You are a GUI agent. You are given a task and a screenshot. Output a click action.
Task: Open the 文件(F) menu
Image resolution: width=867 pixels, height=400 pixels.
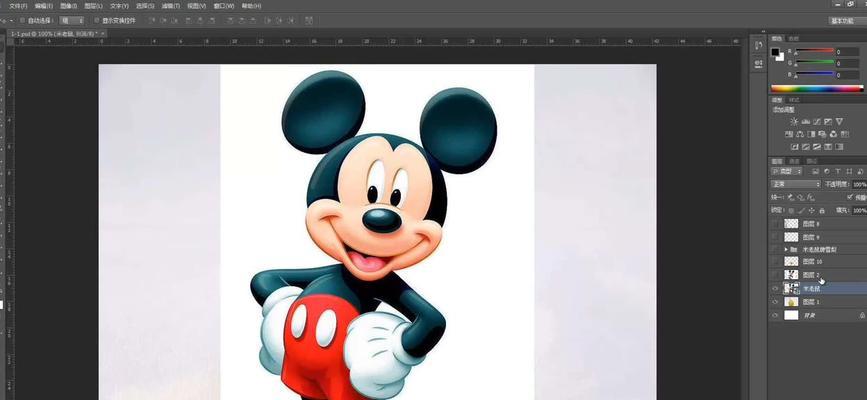coord(18,6)
